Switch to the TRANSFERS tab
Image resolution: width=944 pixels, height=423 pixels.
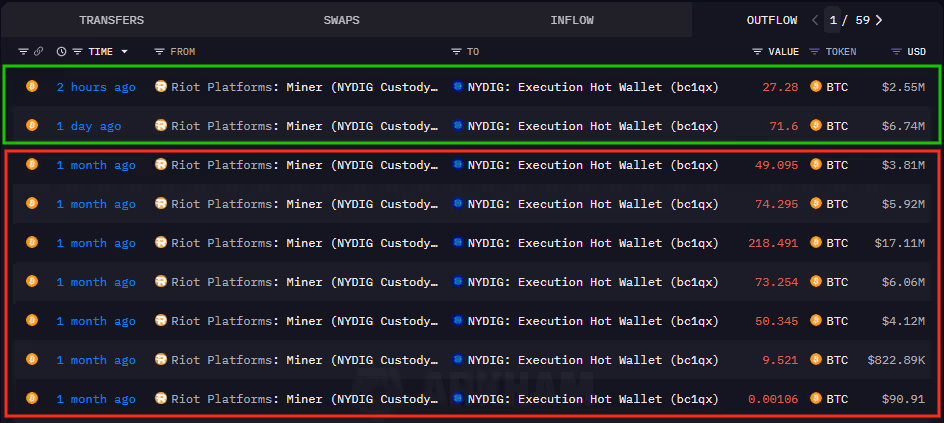click(x=111, y=20)
